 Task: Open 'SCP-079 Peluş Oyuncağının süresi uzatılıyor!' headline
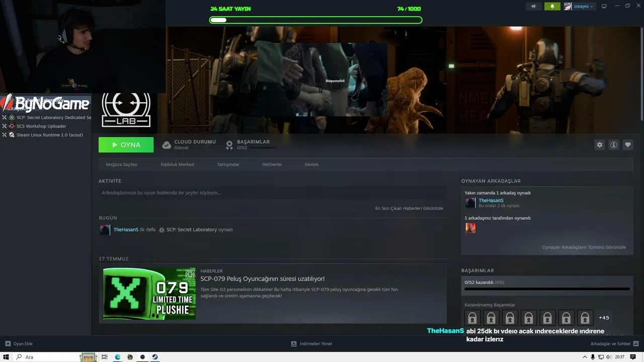coord(263,279)
